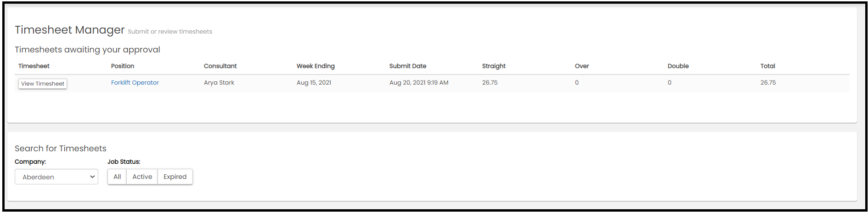This screenshot has height=212, width=868.
Task: Click the Total column header
Action: point(768,66)
